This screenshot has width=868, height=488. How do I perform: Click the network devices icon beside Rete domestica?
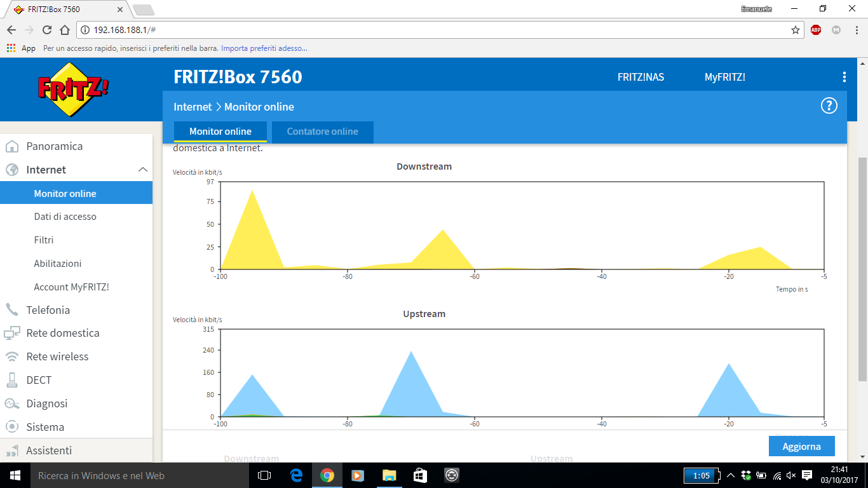[11, 333]
